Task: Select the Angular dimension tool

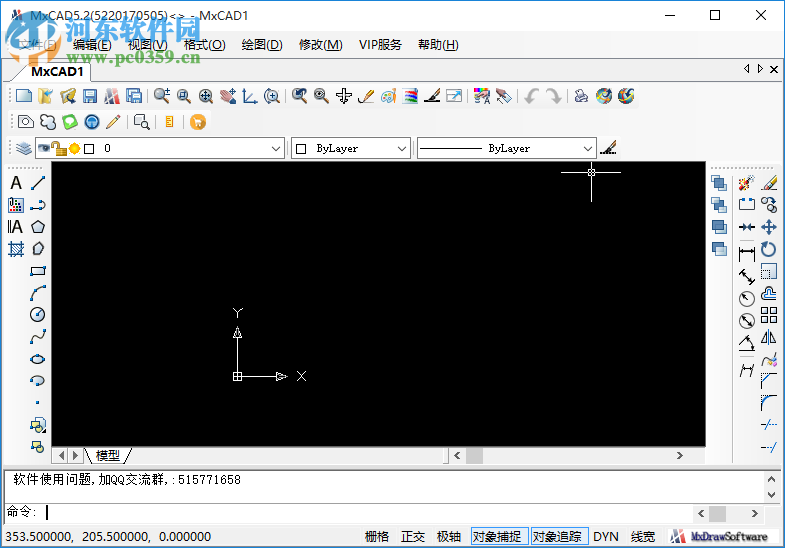Action: [x=746, y=343]
